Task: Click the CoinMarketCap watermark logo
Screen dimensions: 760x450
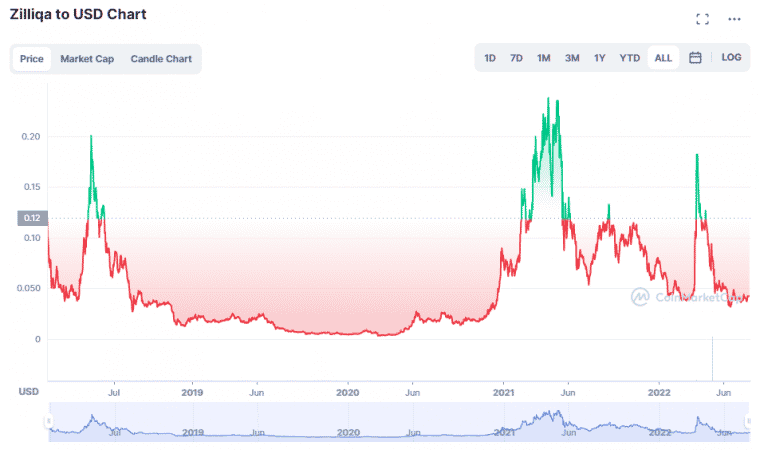Action: pyautogui.click(x=690, y=296)
